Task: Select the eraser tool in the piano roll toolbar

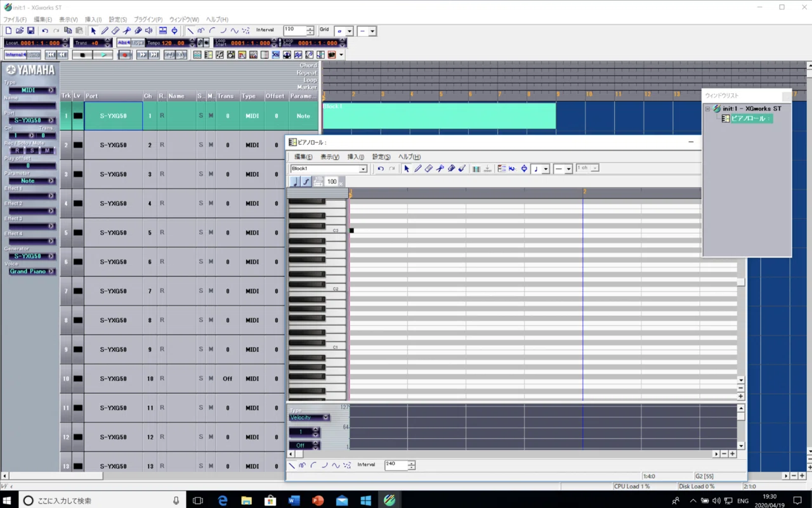Action: click(x=429, y=169)
